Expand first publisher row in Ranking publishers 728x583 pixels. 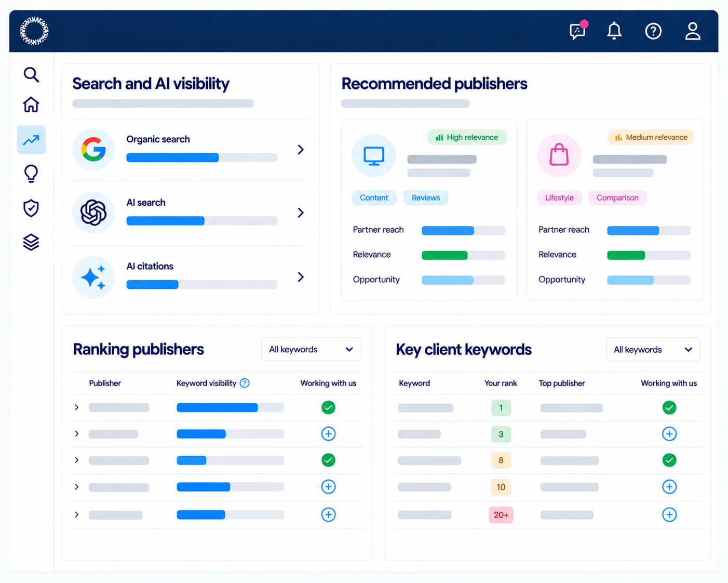tap(77, 407)
